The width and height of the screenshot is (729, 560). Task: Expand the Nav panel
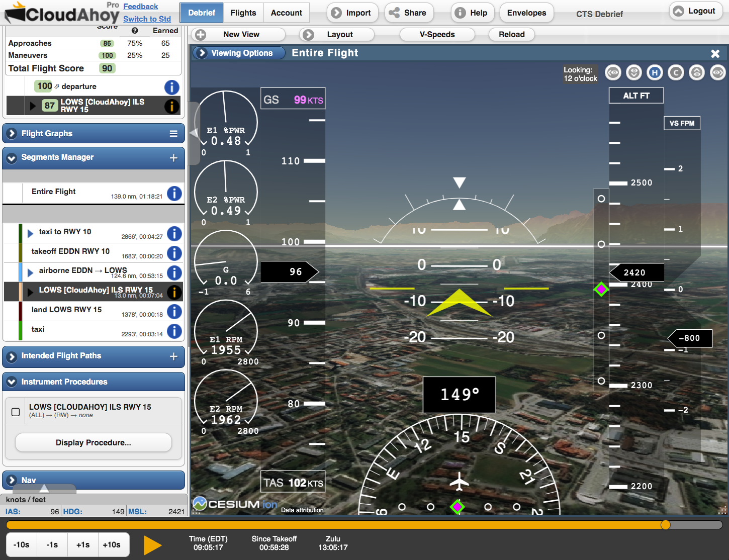pyautogui.click(x=12, y=480)
